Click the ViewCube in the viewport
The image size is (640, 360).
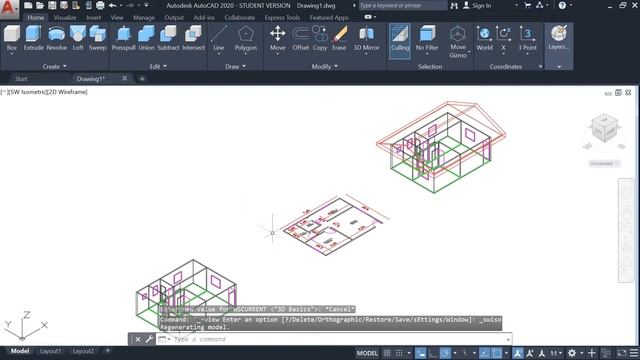(x=604, y=129)
